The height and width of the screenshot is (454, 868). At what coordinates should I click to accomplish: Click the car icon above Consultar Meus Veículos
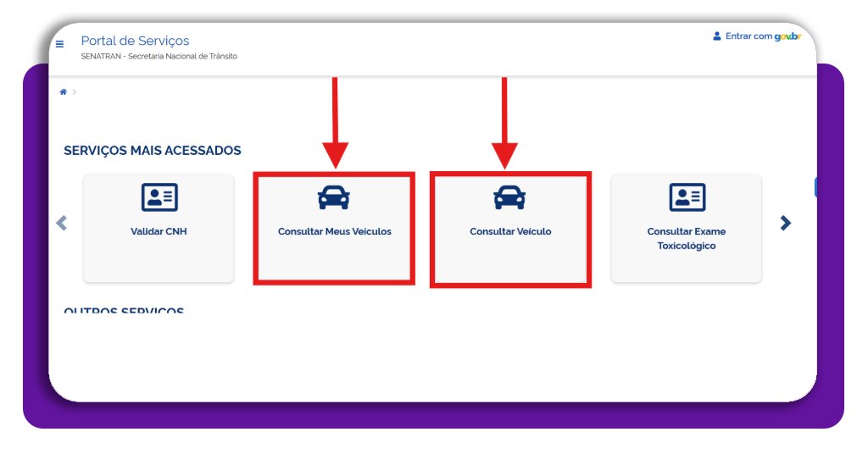point(334,197)
